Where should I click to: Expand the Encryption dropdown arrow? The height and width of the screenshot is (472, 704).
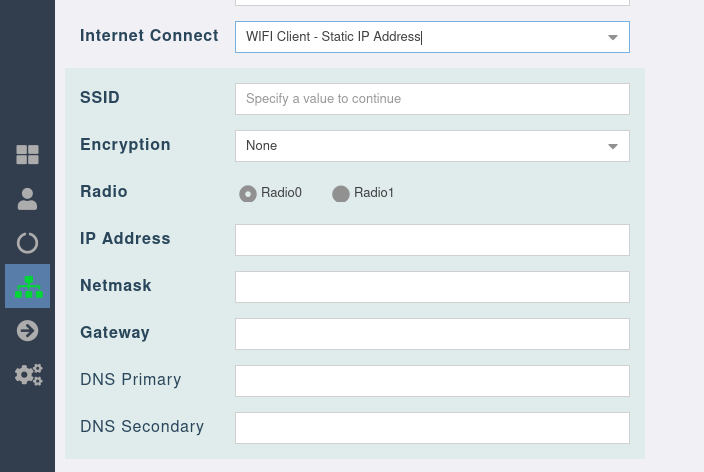pos(613,146)
